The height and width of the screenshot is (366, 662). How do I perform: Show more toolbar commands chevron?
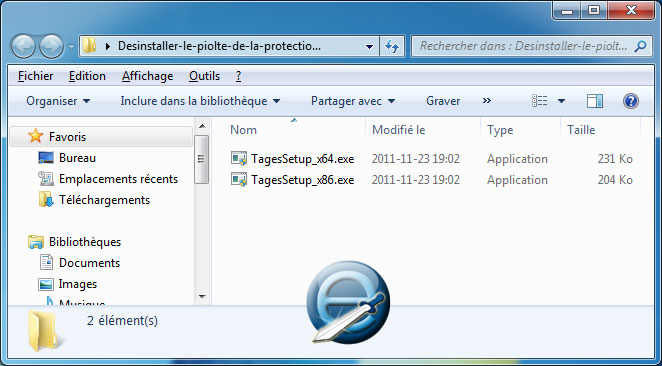pyautogui.click(x=487, y=100)
